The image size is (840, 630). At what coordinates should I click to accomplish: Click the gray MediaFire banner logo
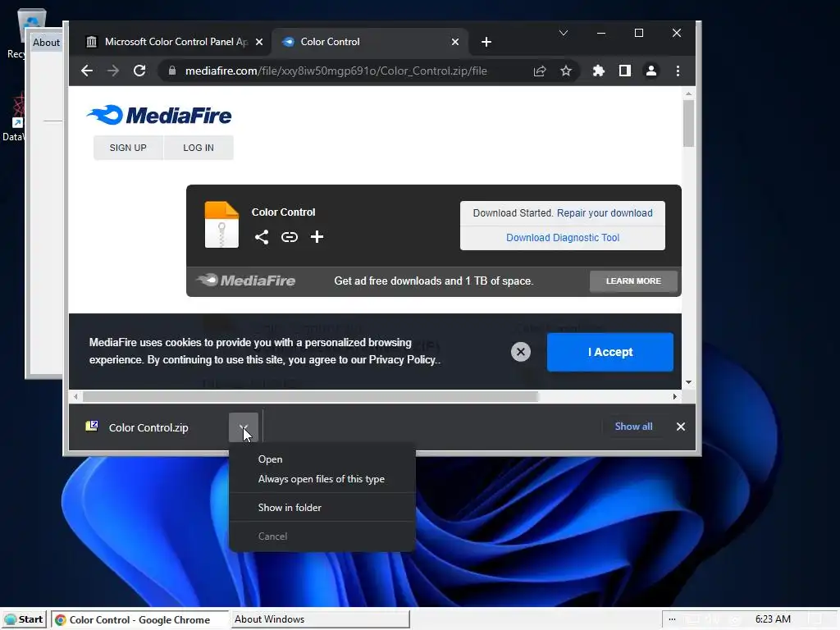point(245,281)
